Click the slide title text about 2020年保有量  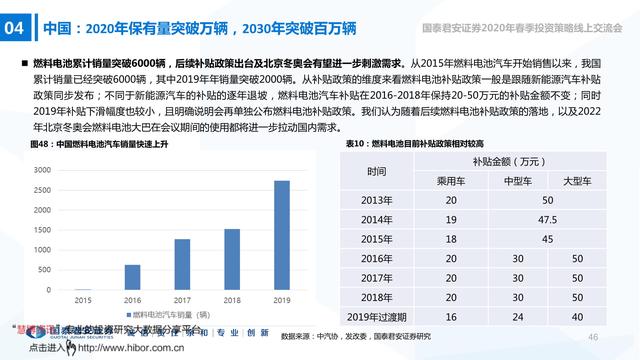(x=200, y=28)
